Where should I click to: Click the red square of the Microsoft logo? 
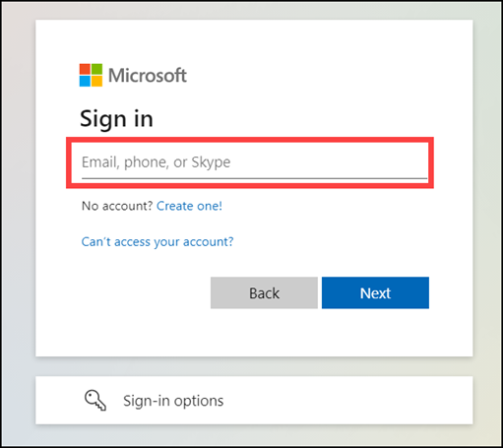click(x=85, y=69)
